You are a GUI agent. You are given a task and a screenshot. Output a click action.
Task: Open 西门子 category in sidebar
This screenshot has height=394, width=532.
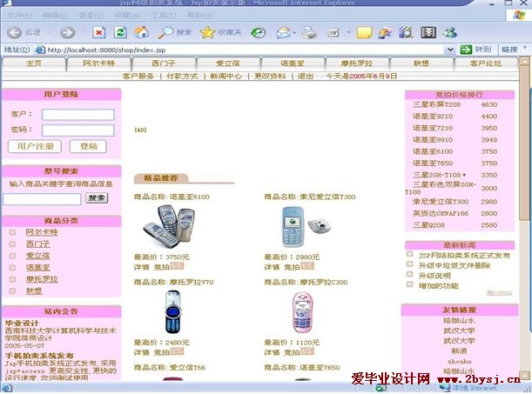click(38, 244)
